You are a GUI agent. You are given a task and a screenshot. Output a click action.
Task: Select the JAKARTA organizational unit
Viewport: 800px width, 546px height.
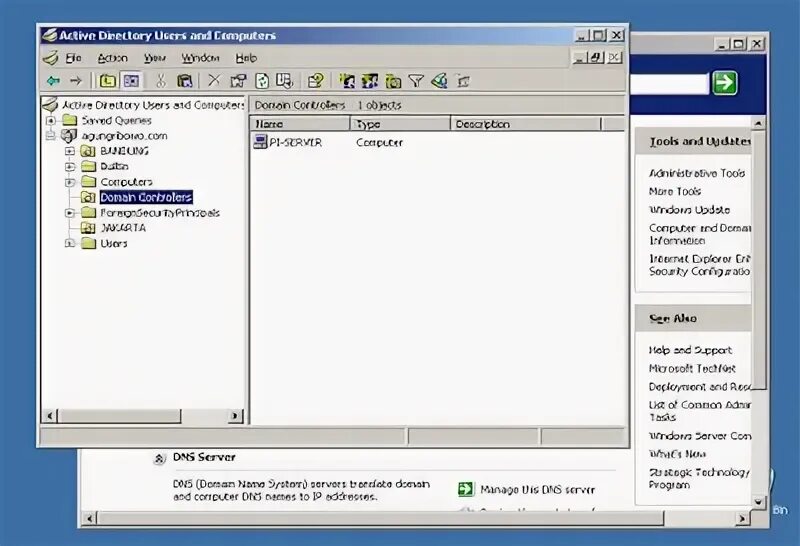123,228
